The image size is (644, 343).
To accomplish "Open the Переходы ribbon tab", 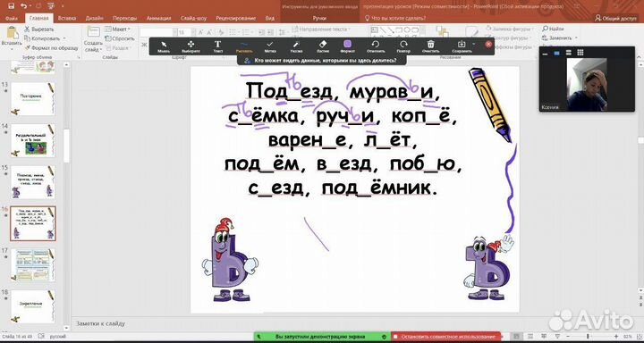I will (x=124, y=19).
